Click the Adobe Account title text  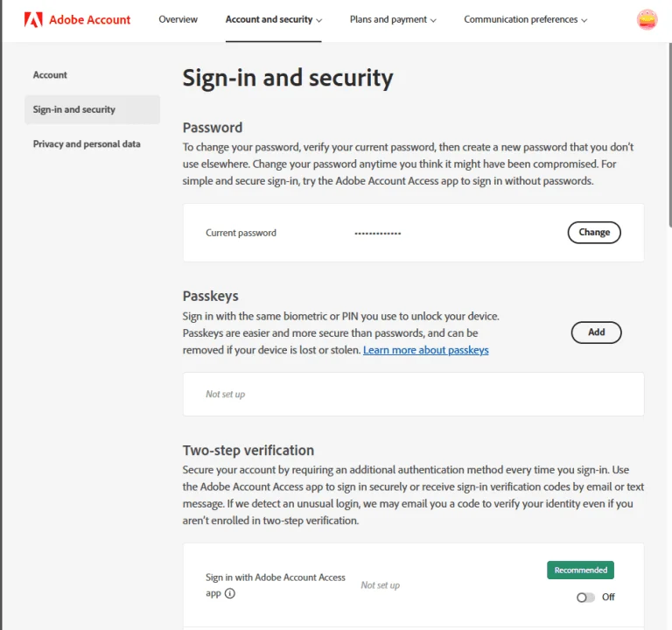[x=89, y=20]
